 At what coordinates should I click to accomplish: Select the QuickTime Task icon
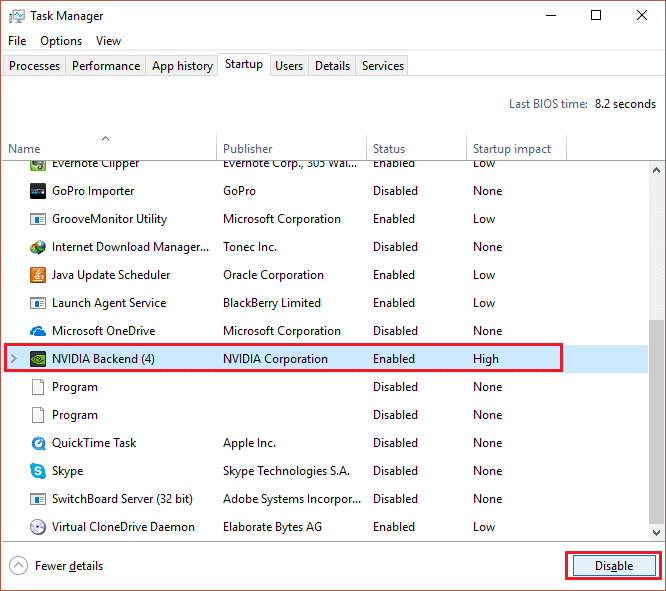[38, 443]
